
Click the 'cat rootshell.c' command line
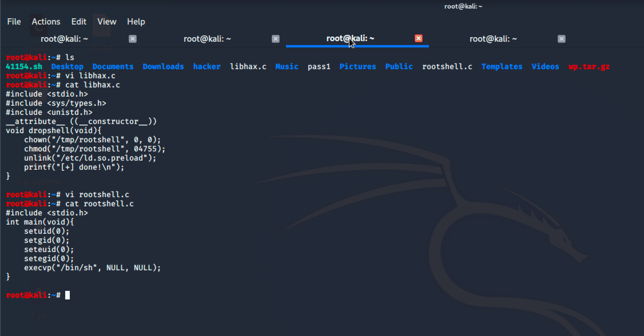pyautogui.click(x=99, y=204)
